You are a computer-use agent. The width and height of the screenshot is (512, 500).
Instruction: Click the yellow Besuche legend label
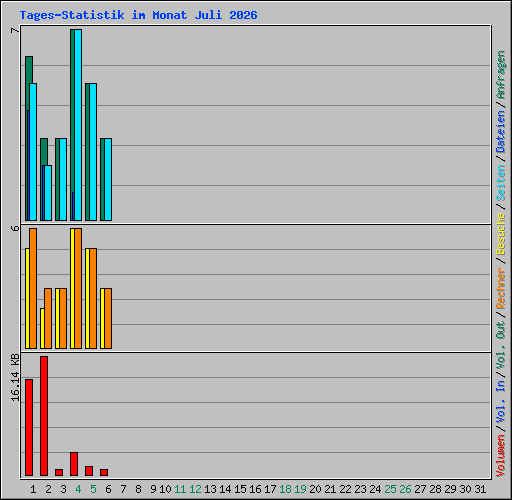pyautogui.click(x=500, y=234)
